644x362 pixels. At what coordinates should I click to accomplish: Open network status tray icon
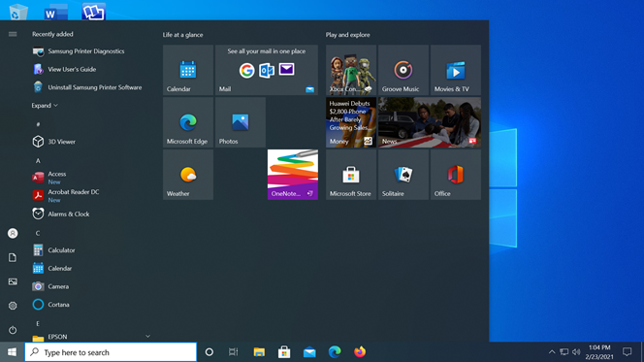pyautogui.click(x=563, y=352)
